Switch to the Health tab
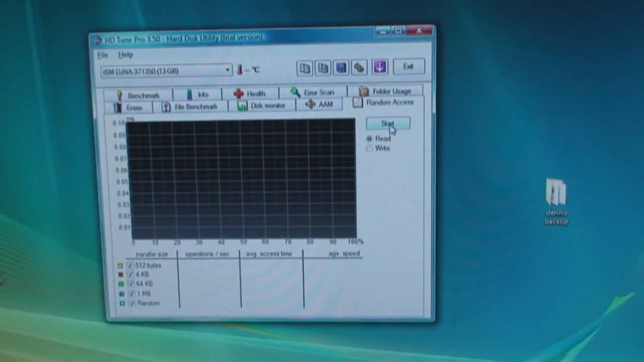The width and height of the screenshot is (644, 362). coord(250,94)
